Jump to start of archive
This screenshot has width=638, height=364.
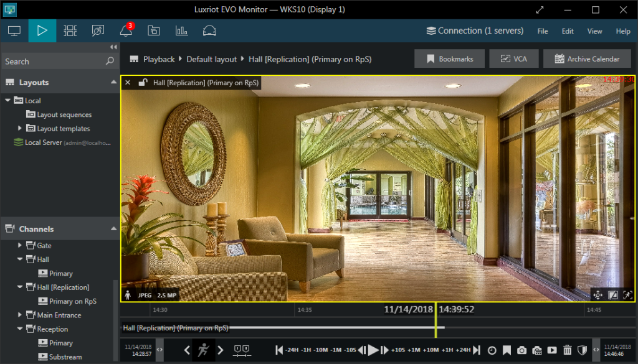(x=279, y=350)
